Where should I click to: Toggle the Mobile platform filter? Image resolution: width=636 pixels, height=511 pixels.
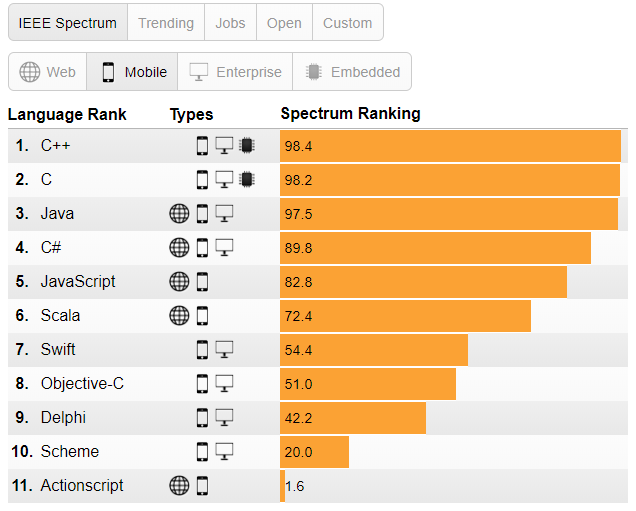(x=133, y=72)
